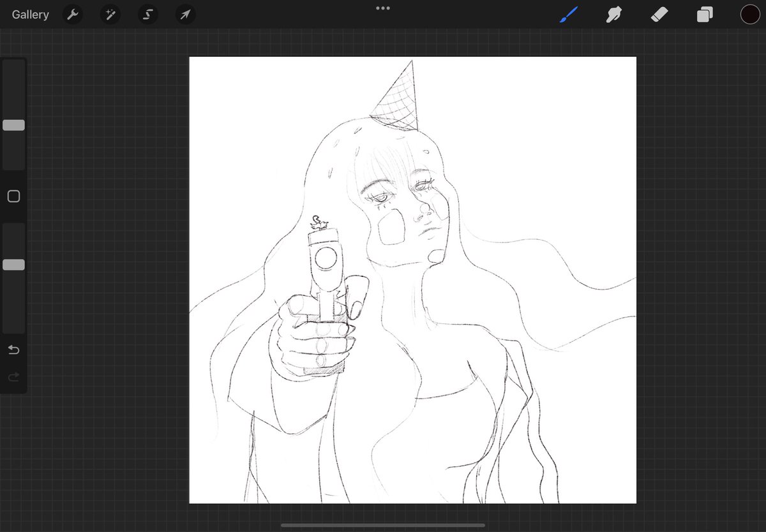Open the active color picker
Viewport: 766px width, 532px height.
750,15
